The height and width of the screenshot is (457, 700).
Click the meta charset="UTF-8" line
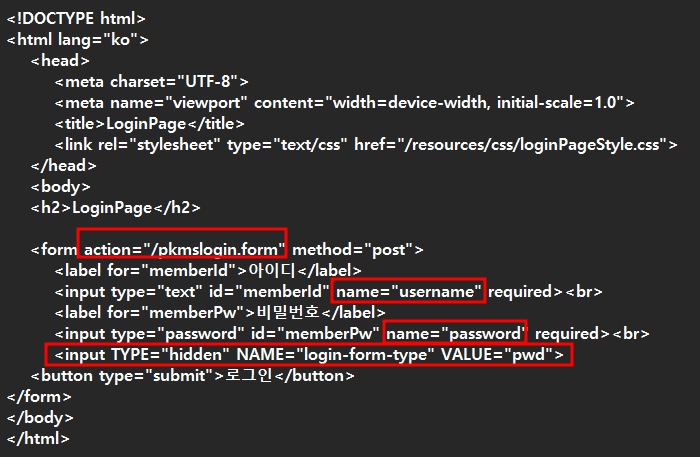click(151, 82)
